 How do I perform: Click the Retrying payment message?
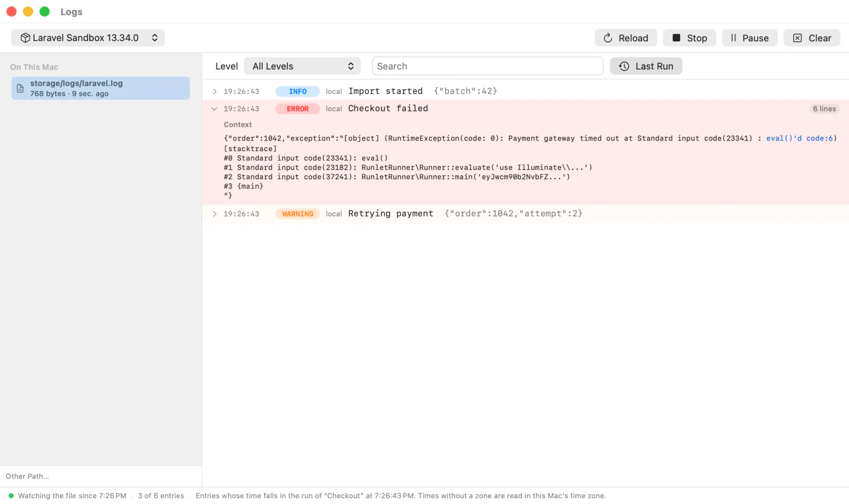point(391,213)
